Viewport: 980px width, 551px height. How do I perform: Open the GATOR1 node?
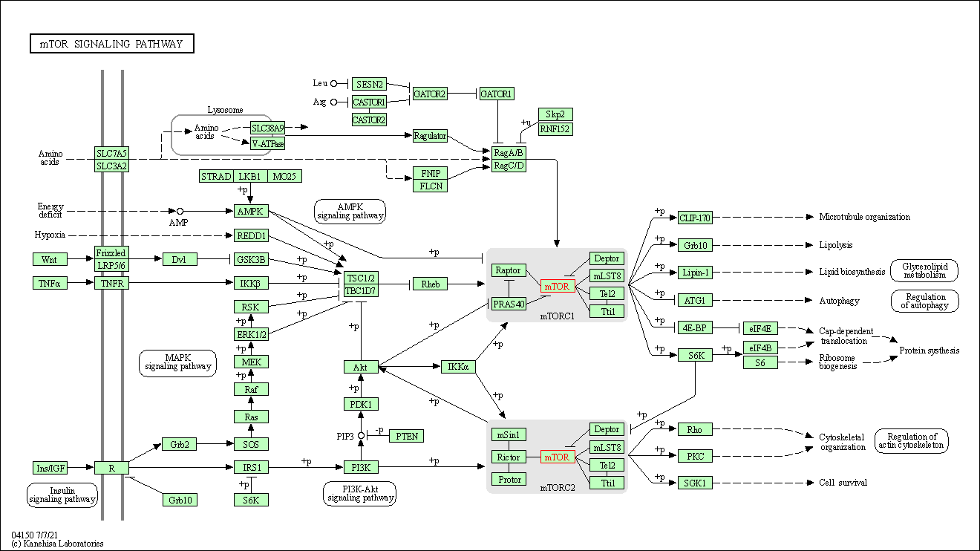click(497, 94)
